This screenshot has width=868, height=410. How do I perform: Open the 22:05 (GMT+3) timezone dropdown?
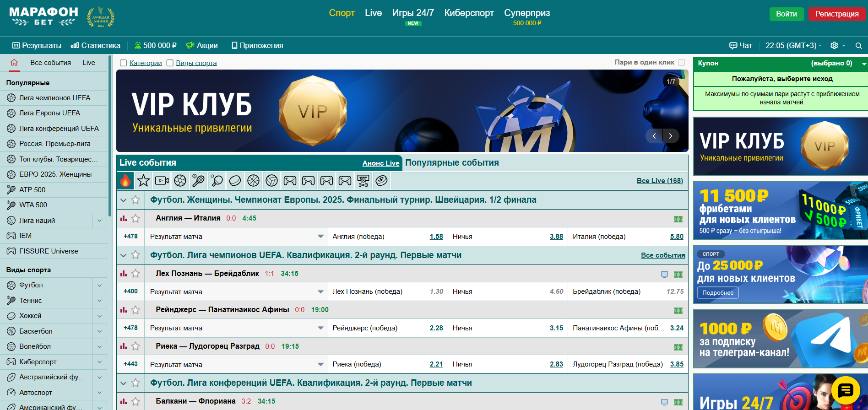click(x=793, y=45)
